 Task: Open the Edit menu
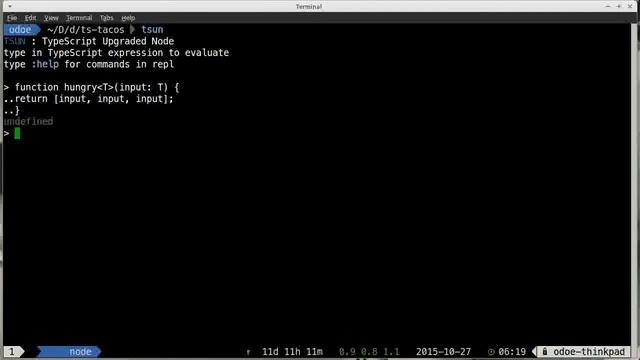(x=30, y=18)
